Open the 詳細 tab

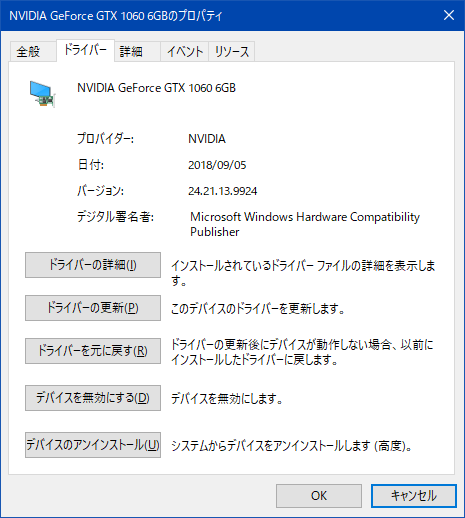coord(137,52)
